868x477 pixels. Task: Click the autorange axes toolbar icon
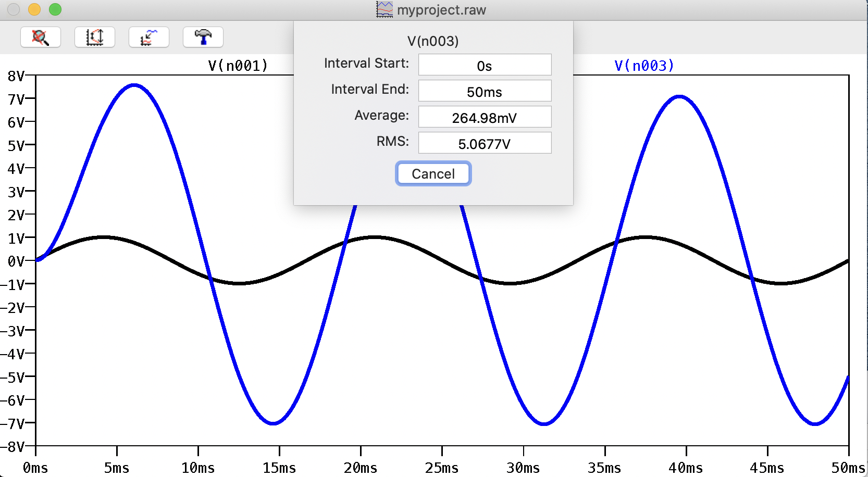(x=95, y=37)
